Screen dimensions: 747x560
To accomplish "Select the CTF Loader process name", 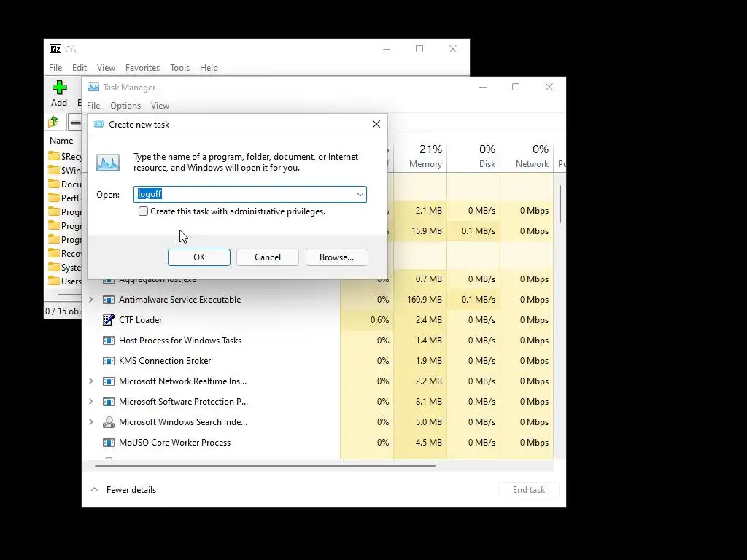I will [141, 320].
